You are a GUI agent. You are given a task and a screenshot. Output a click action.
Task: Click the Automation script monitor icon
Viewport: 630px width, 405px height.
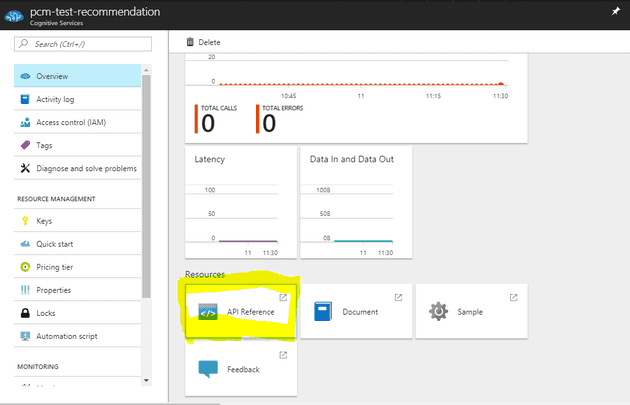[25, 336]
